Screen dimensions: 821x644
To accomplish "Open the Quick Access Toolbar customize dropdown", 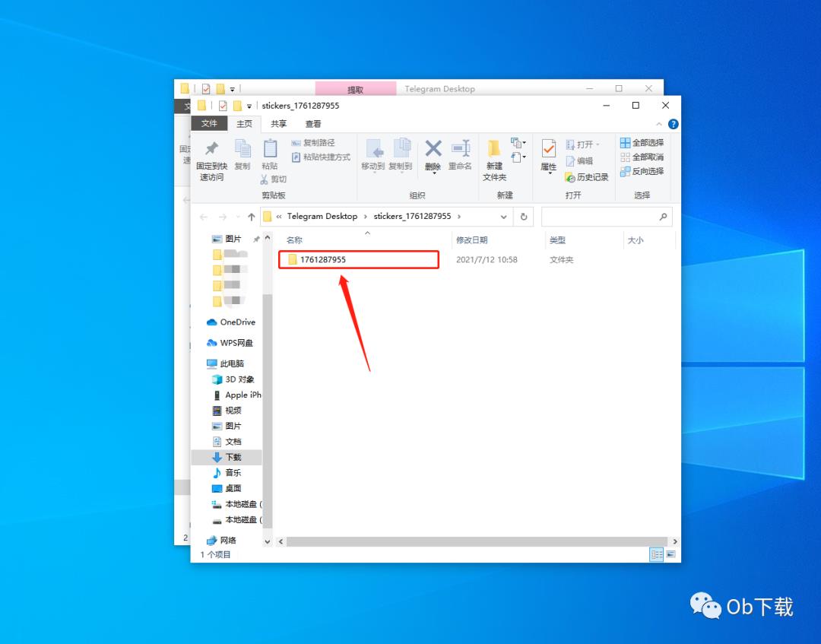I will (x=249, y=106).
